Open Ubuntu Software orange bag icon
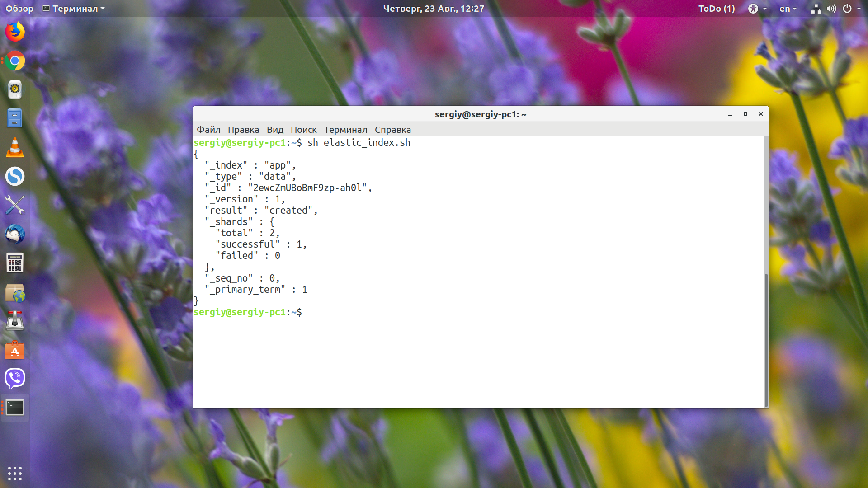The height and width of the screenshot is (488, 868). tap(15, 350)
